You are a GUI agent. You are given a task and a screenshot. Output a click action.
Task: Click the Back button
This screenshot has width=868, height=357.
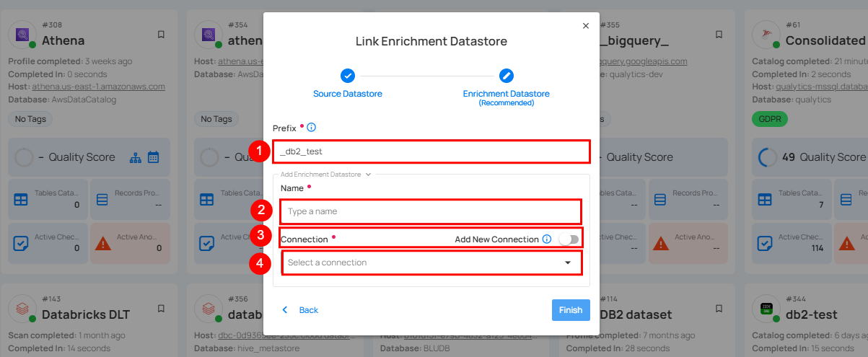click(301, 310)
